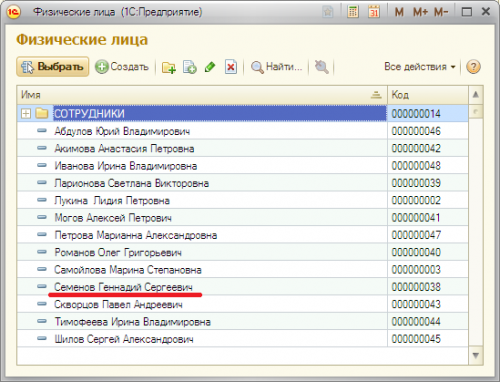The width and height of the screenshot is (500, 382).
Task: Click the red X delete mark icon
Action: pos(231,67)
